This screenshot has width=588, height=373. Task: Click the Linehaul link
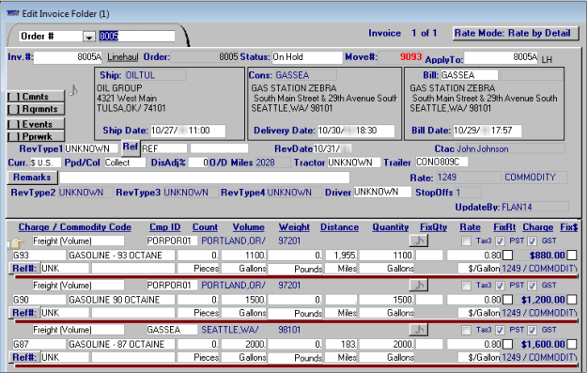(123, 57)
